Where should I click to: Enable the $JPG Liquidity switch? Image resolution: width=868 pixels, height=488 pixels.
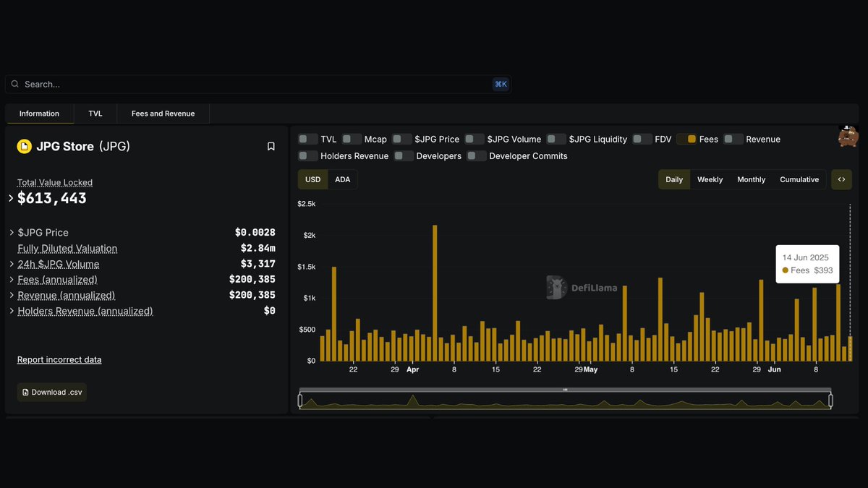pyautogui.click(x=556, y=139)
